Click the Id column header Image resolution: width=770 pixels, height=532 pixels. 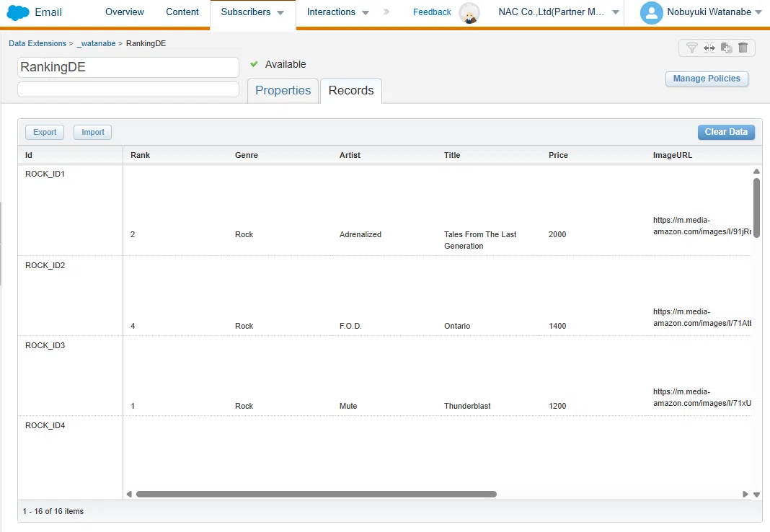70,155
